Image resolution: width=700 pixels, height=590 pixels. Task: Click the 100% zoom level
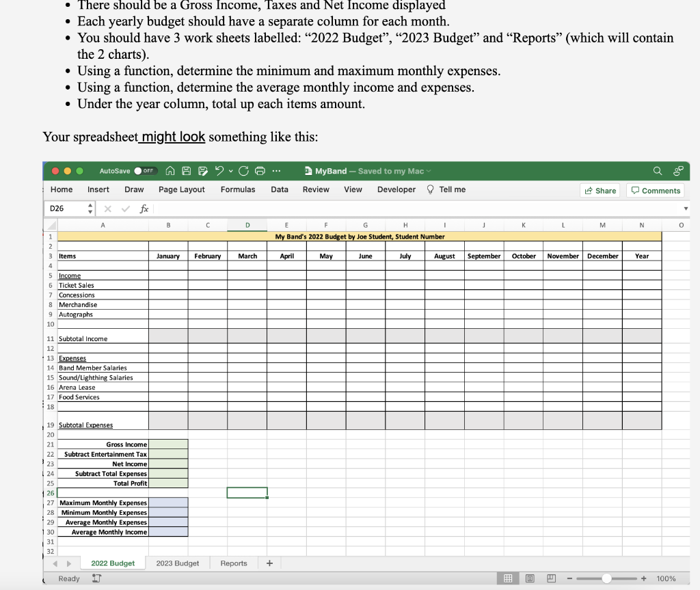666,578
